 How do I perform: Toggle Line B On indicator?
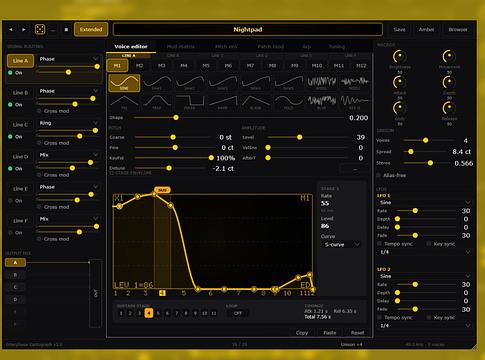(10, 105)
